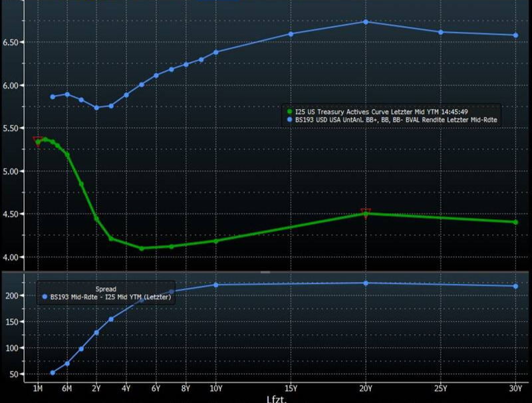Click the 10Y label on the x-axis

pyautogui.click(x=216, y=388)
